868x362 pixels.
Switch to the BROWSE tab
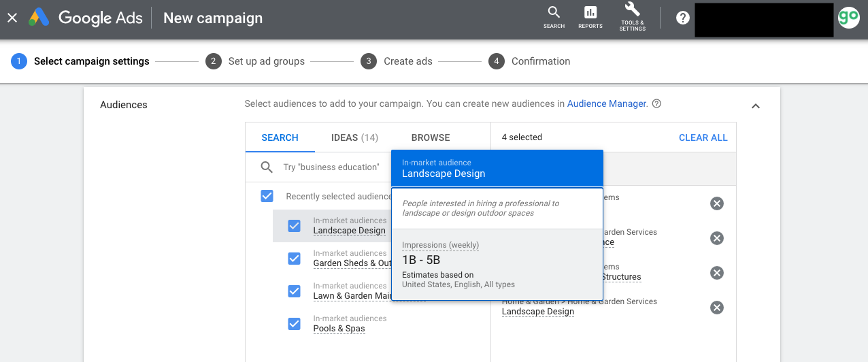coord(431,137)
